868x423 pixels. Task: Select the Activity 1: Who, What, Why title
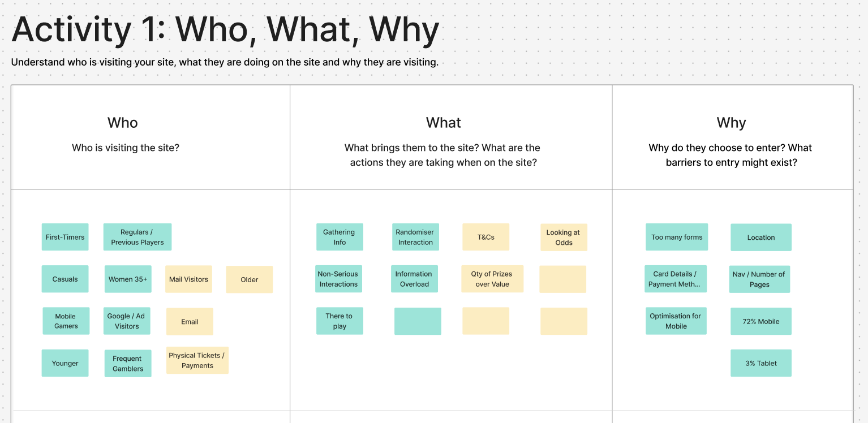coord(225,29)
